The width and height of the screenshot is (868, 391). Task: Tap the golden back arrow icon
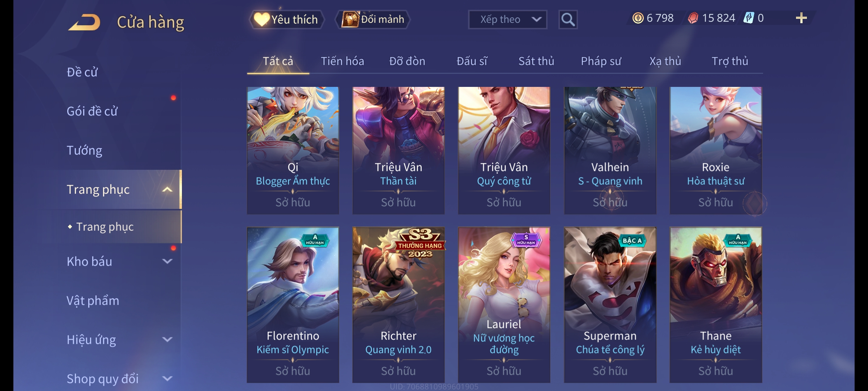coord(84,22)
